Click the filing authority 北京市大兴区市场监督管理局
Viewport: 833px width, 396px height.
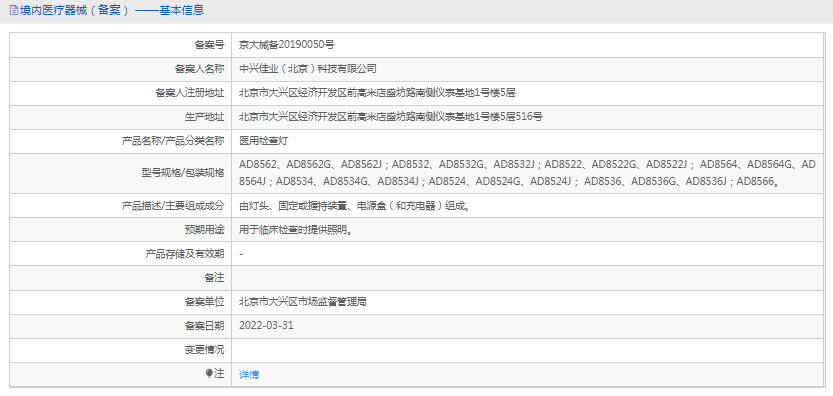[302, 302]
